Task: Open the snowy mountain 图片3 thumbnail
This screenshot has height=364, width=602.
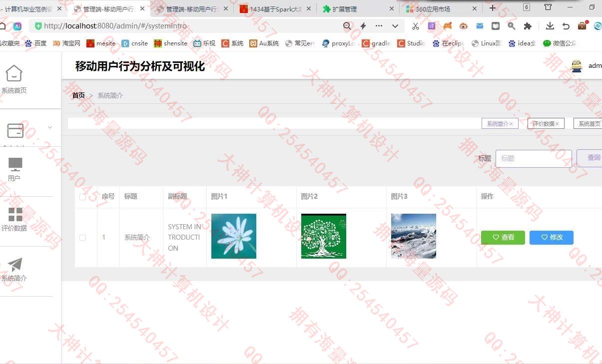Action: point(414,236)
